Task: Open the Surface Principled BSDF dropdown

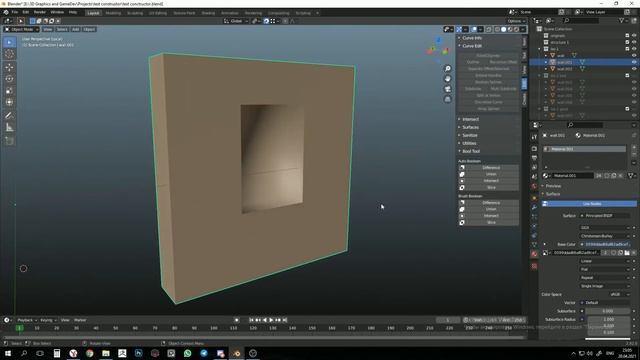Action: click(x=605, y=216)
